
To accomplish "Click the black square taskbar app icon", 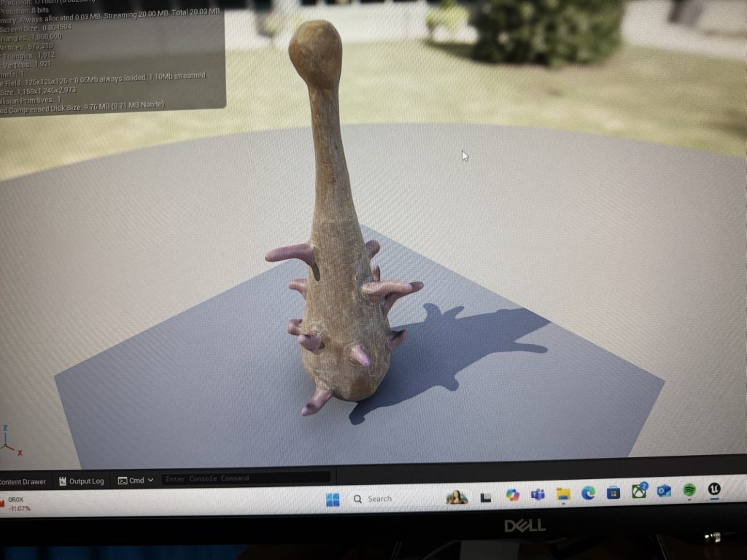I will pos(485,497).
